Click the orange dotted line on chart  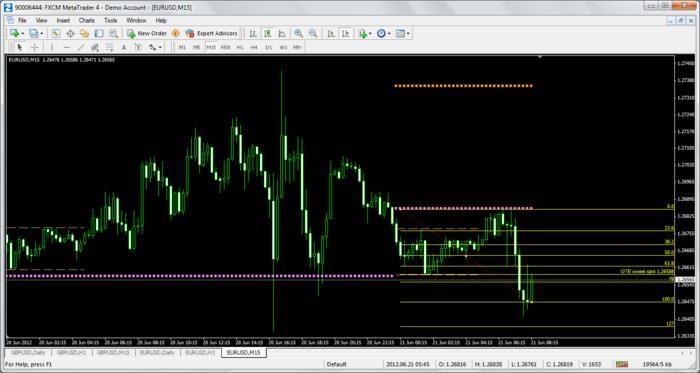[463, 86]
